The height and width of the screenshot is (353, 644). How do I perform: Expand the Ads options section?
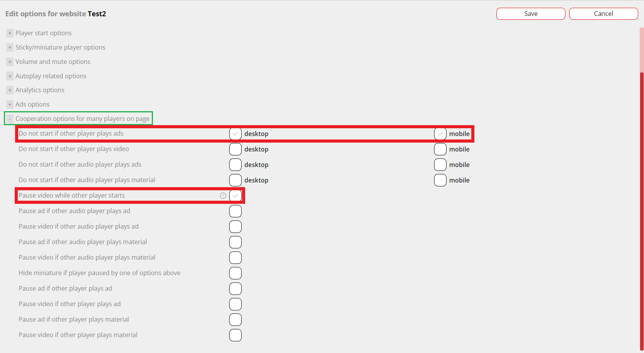click(10, 105)
